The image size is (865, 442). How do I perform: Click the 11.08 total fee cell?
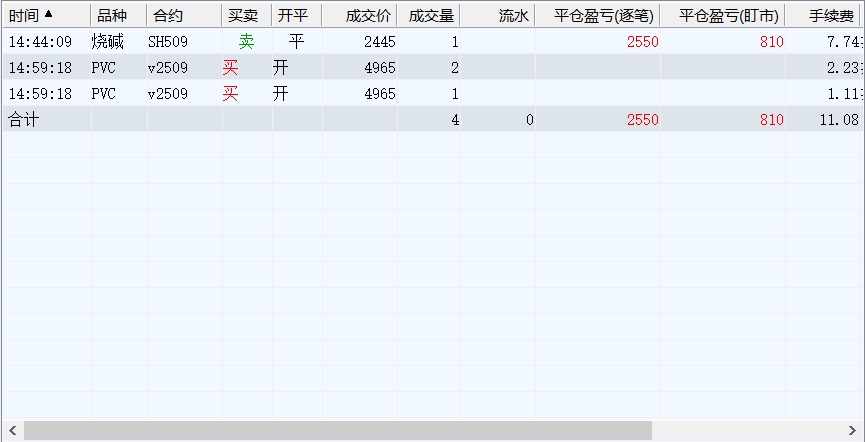coord(839,120)
